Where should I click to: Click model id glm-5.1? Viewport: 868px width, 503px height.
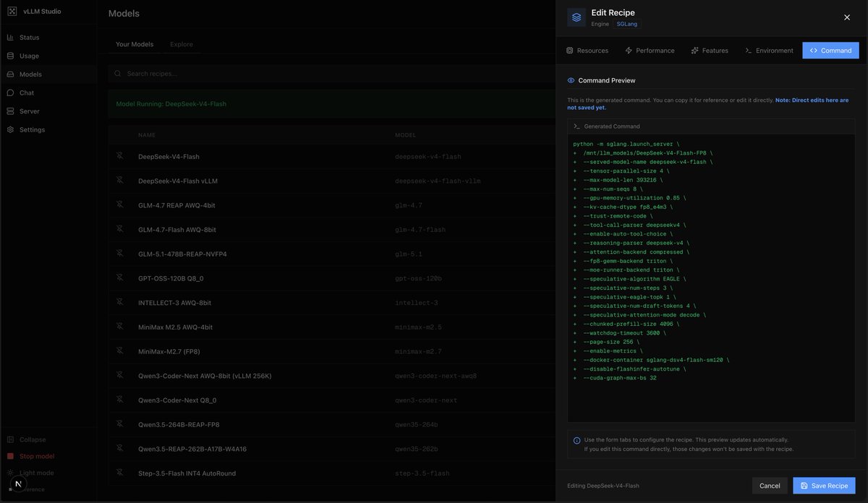point(409,254)
